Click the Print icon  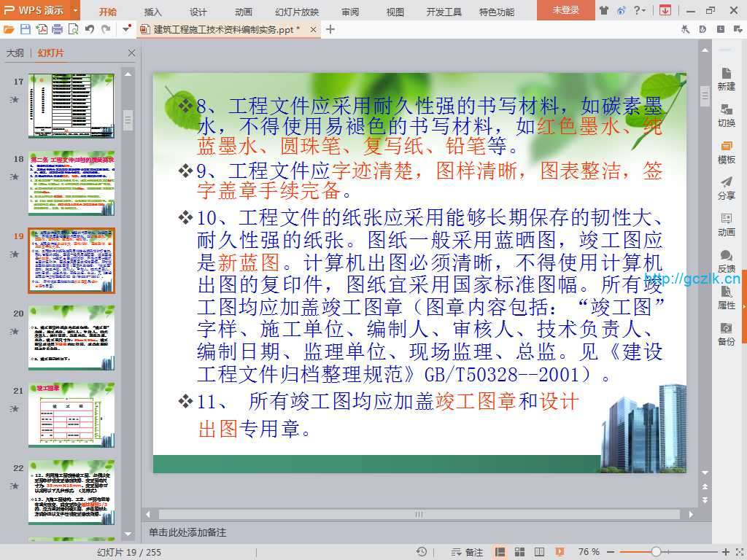(x=57, y=29)
